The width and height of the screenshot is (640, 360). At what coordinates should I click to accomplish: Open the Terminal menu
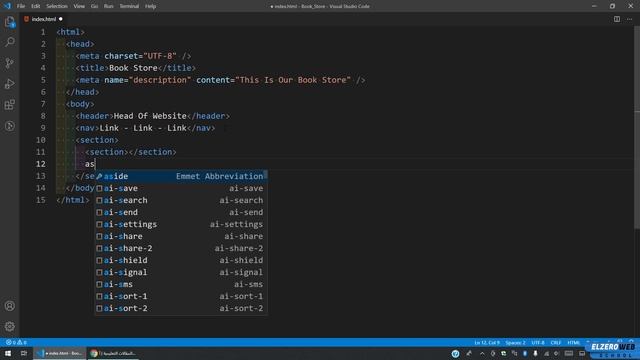[x=129, y=6]
